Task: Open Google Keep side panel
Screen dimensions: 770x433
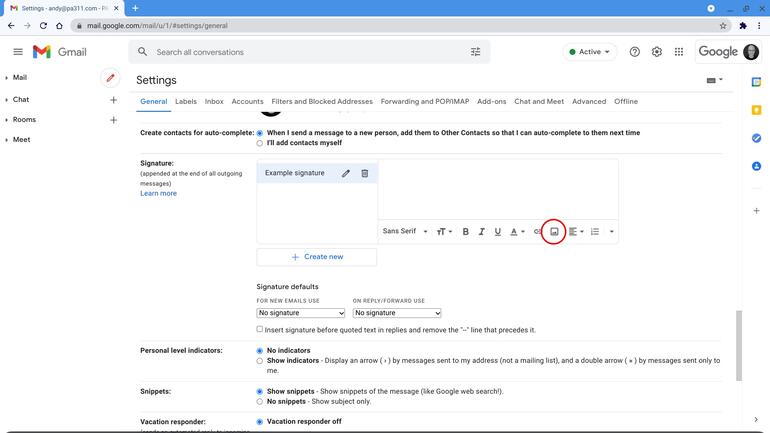Action: (756, 110)
